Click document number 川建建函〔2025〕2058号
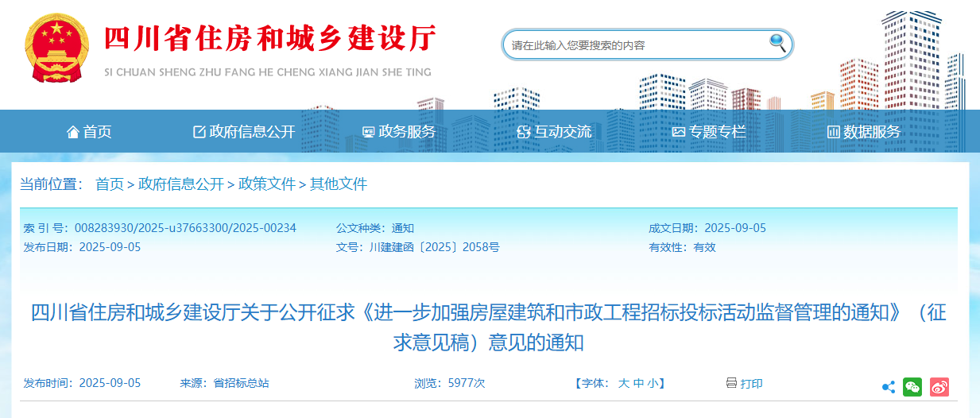The height and width of the screenshot is (418, 980). coord(435,247)
